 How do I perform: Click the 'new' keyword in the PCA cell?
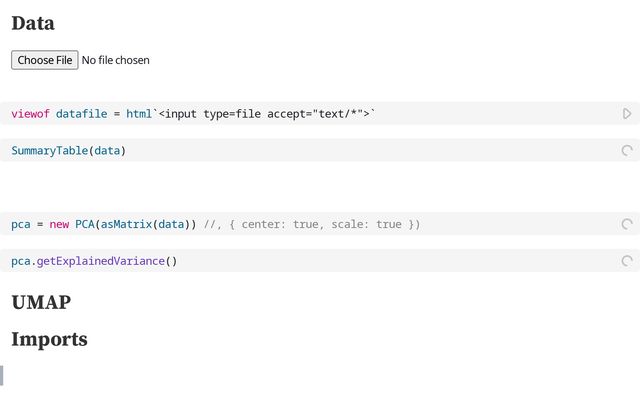59,224
